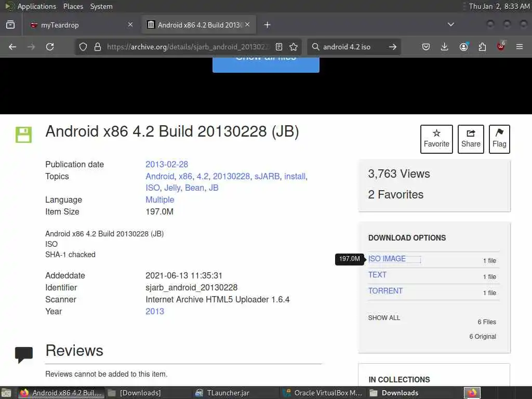
Task: Click the Firefox icon at bottom panel right
Action: [x=472, y=393]
